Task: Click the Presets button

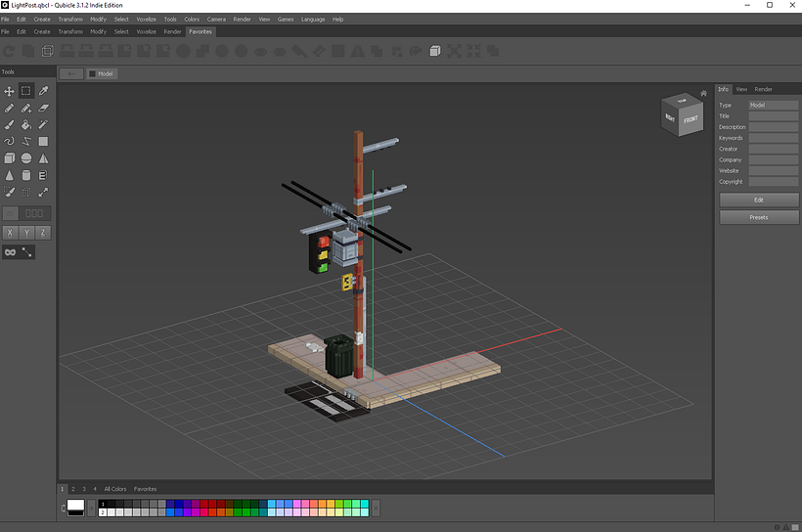Action: point(759,217)
